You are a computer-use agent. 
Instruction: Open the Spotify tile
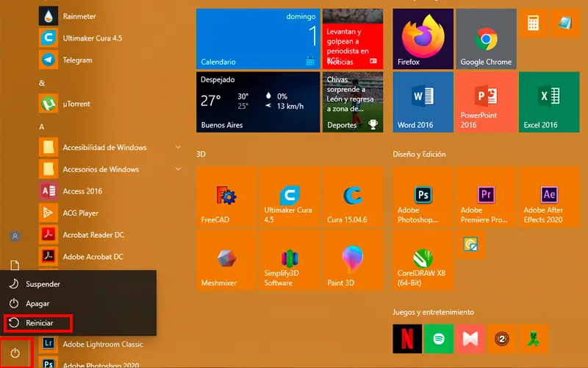point(439,339)
